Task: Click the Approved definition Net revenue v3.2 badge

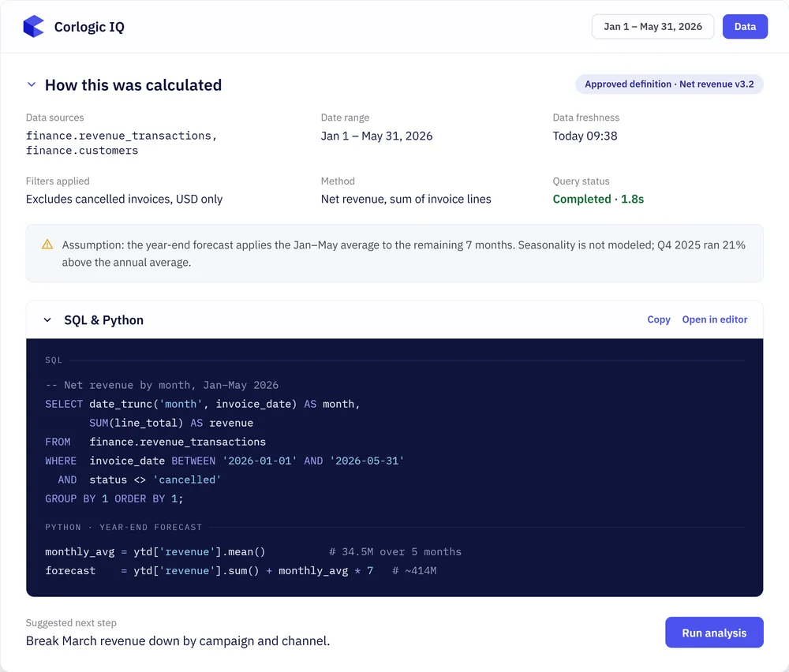Action: (669, 84)
